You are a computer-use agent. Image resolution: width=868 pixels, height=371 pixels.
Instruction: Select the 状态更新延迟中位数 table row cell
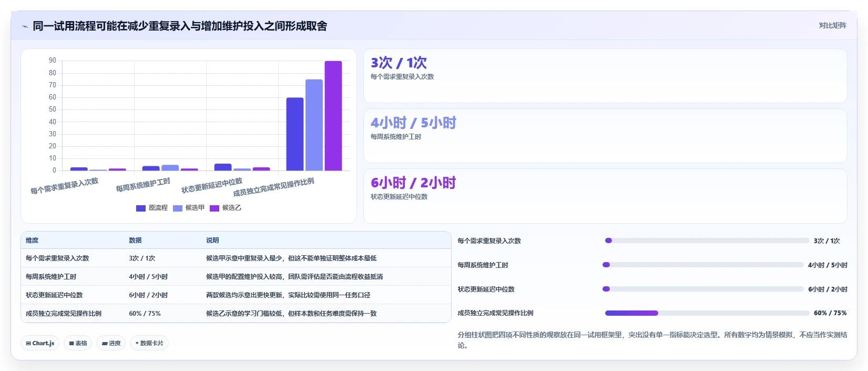(x=54, y=295)
